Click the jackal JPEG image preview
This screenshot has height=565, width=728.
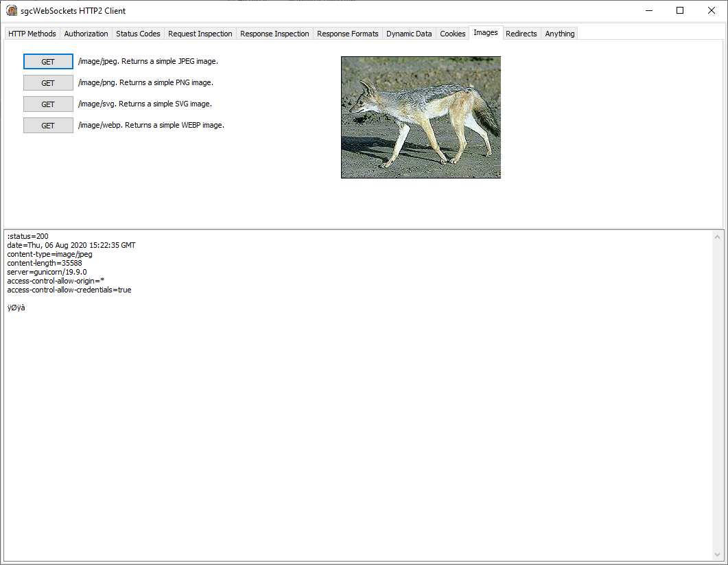point(421,117)
